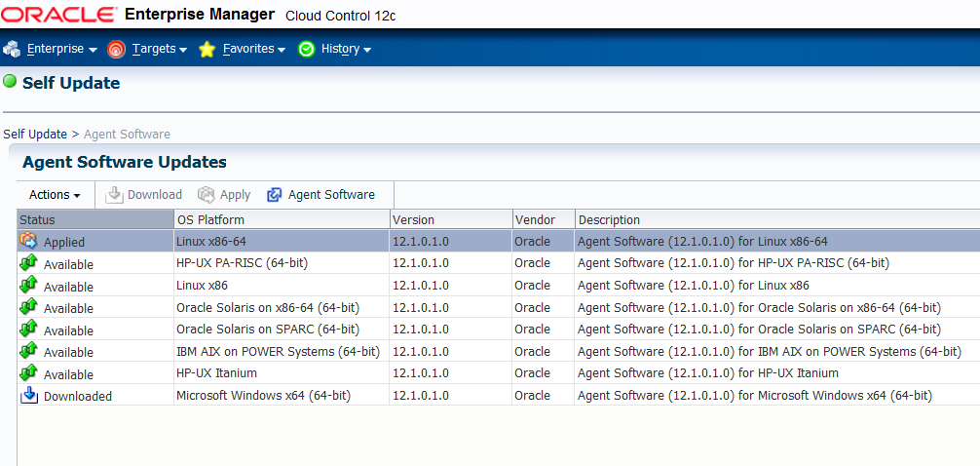Click the Available icon for HP-UX PA-RISC row
The image size is (980, 466).
click(29, 262)
